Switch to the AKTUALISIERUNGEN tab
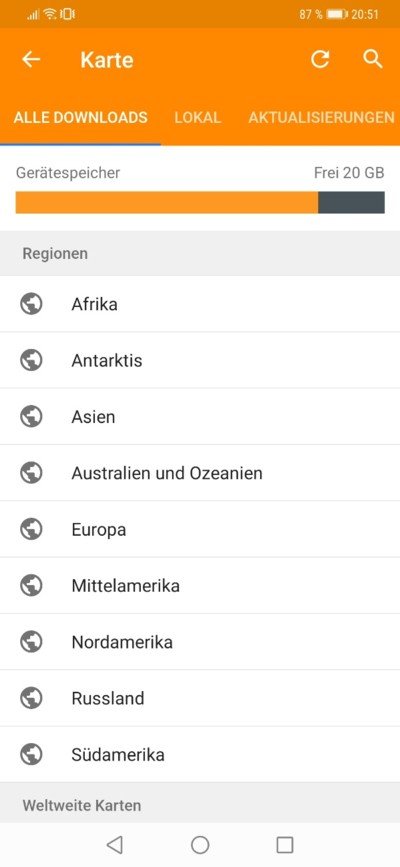 coord(321,118)
